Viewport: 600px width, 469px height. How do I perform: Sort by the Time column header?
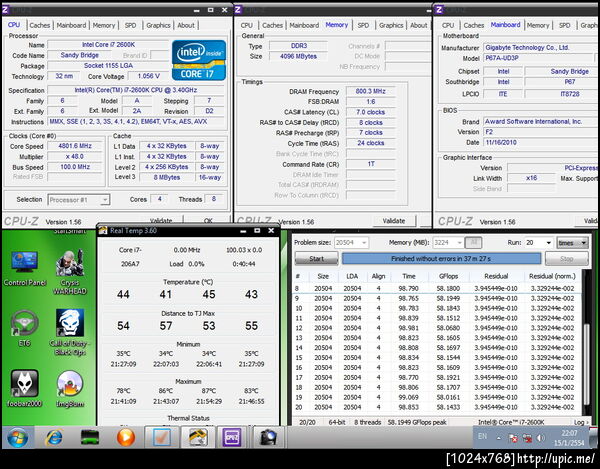(409, 276)
